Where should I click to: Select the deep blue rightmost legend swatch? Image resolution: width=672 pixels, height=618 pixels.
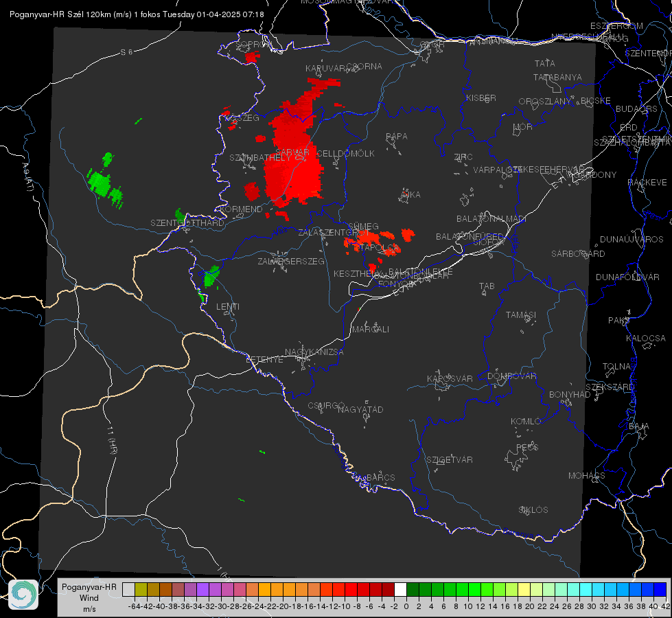click(660, 589)
